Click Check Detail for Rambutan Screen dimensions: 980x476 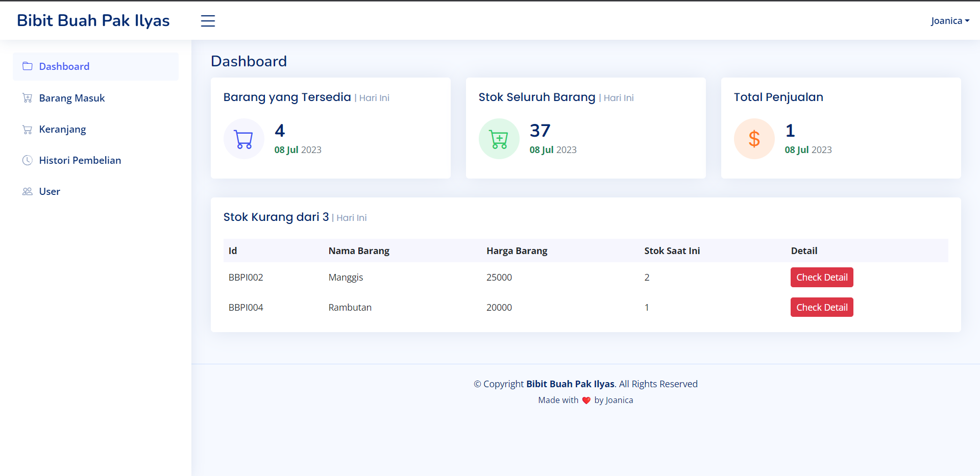pos(821,307)
